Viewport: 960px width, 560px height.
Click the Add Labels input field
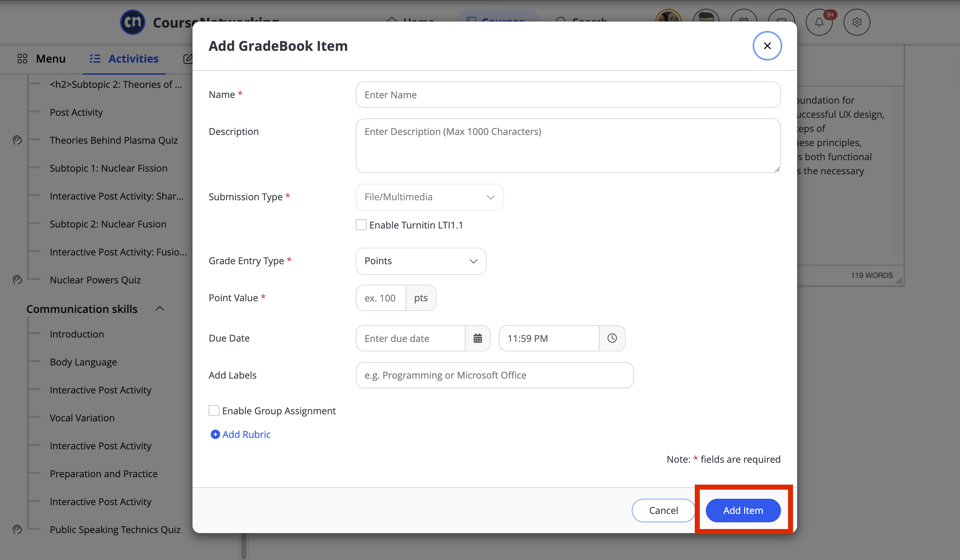point(494,375)
